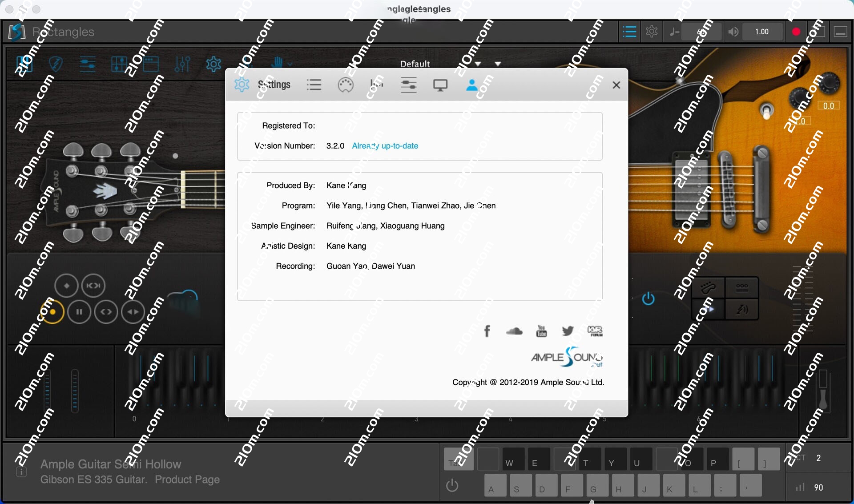Toggle the pickup selector switch on guitar body

click(x=766, y=110)
